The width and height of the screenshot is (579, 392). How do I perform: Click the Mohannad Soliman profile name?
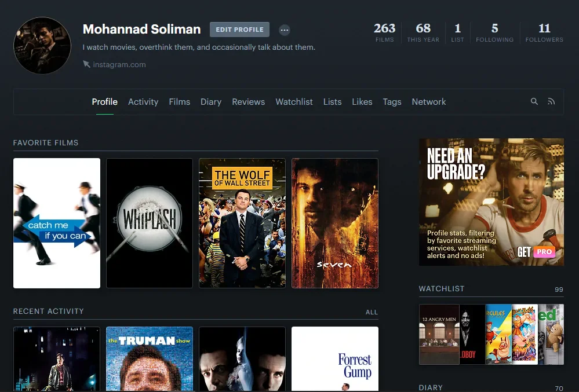142,29
